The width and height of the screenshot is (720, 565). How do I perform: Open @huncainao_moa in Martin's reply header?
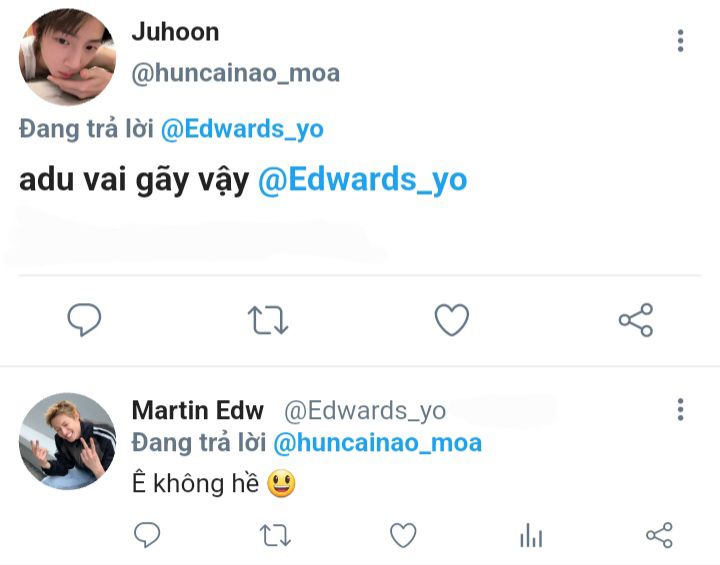click(x=377, y=443)
